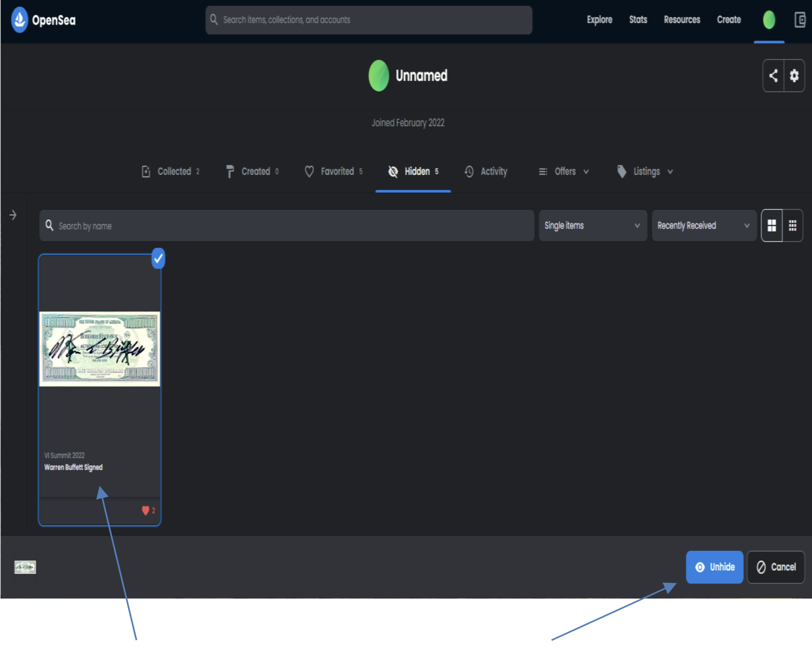Viewport: 812px width, 649px height.
Task: Open the Recently Received sort dropdown
Action: coord(704,226)
